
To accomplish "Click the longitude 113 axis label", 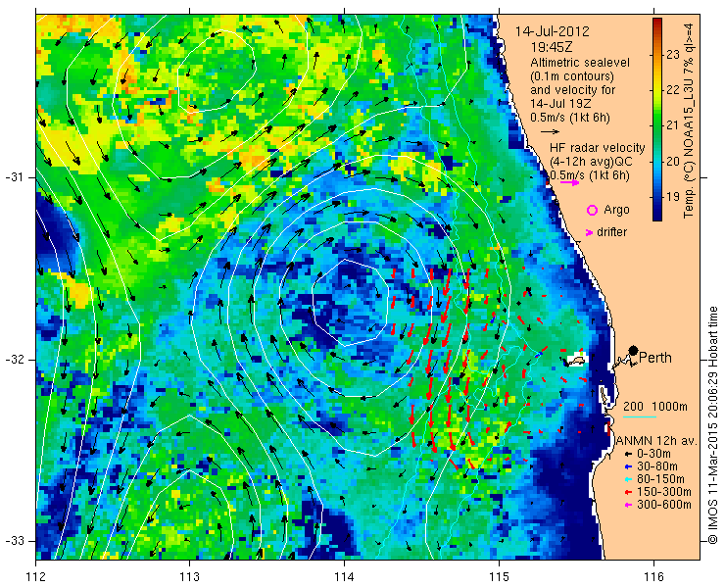I will (189, 577).
